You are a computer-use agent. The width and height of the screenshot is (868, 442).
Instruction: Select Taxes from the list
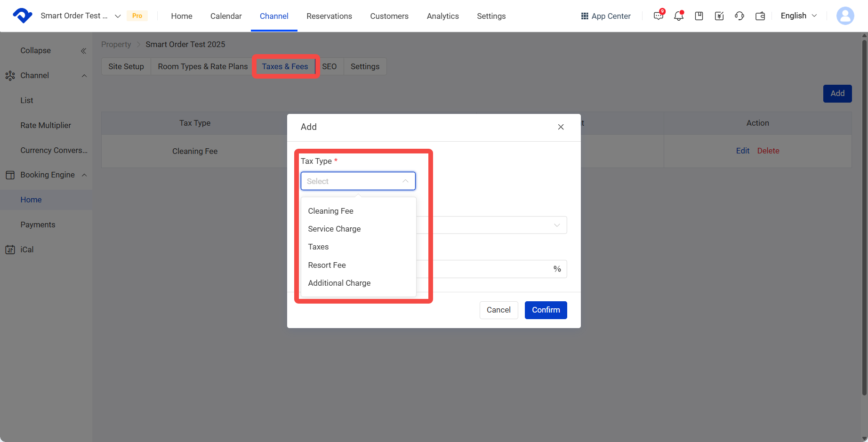click(358, 247)
